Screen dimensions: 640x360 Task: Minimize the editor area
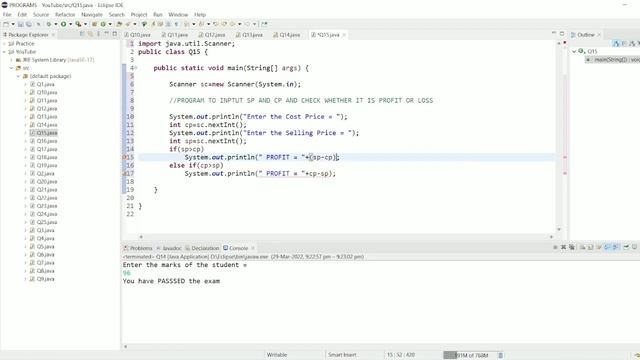point(554,33)
